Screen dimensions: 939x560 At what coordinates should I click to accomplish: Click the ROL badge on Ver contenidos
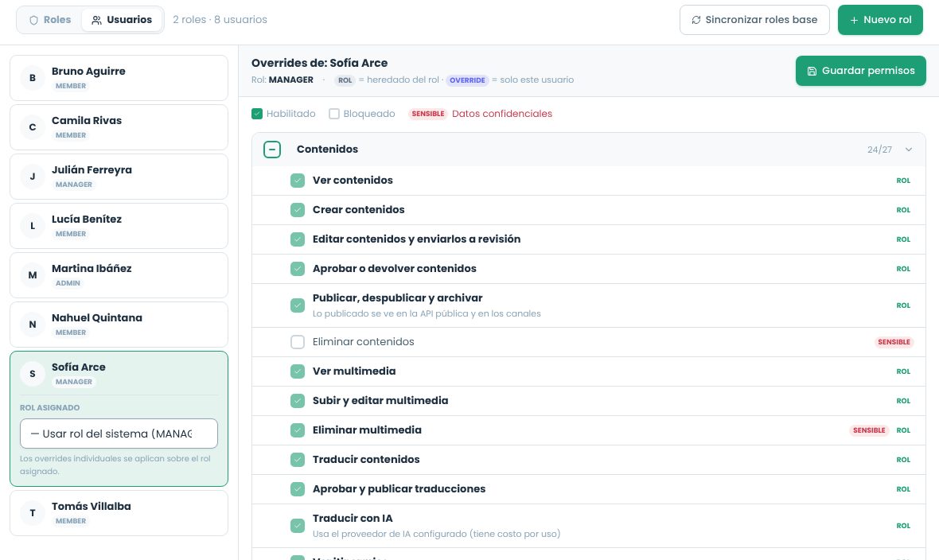click(903, 181)
